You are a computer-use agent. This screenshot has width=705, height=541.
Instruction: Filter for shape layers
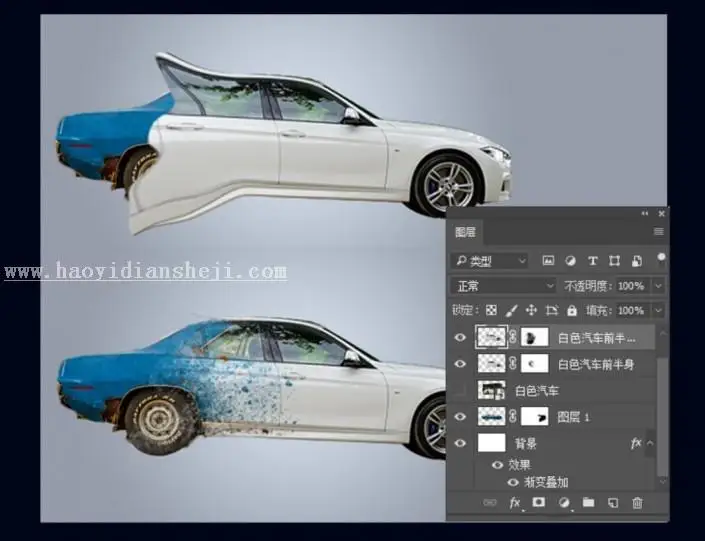(x=614, y=261)
